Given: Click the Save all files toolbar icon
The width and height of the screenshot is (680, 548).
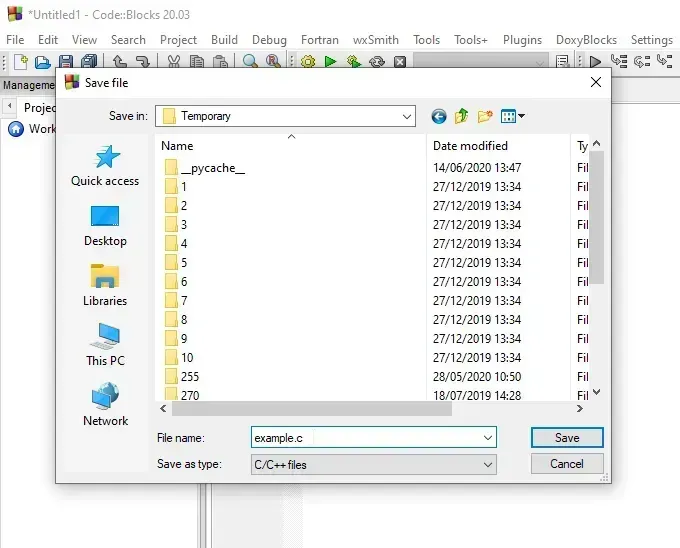Looking at the screenshot, I should tap(89, 62).
